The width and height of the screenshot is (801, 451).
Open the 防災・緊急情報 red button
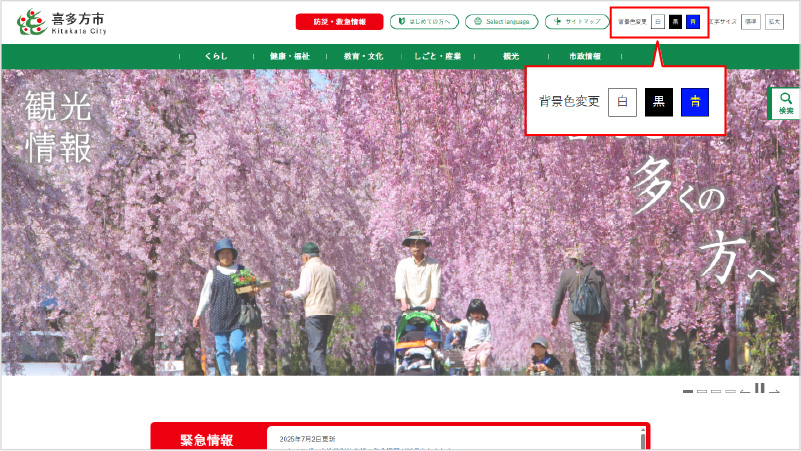pos(339,22)
